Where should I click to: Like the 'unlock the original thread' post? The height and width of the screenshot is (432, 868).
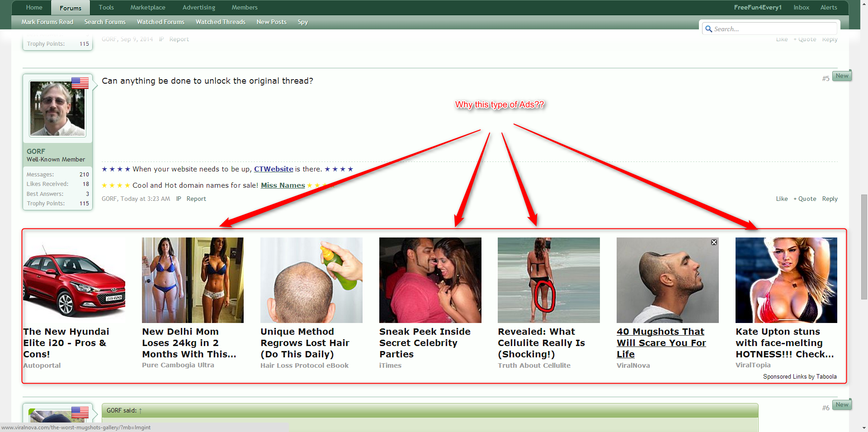[x=782, y=199]
